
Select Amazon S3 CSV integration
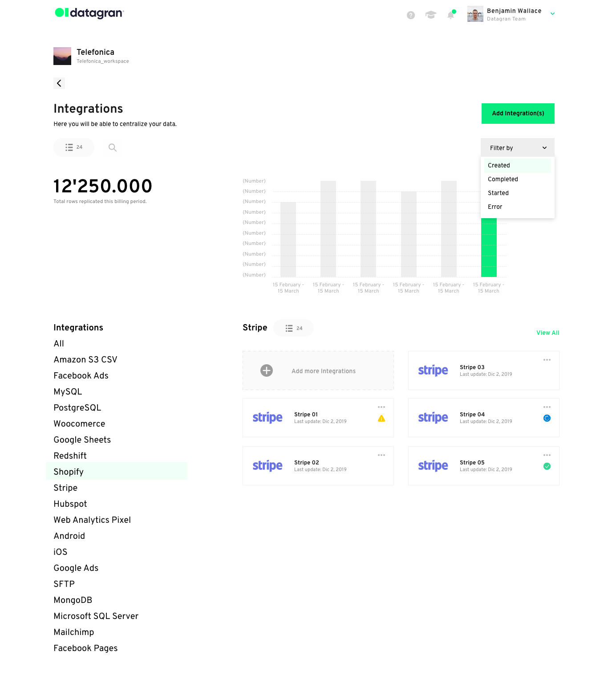coord(85,360)
